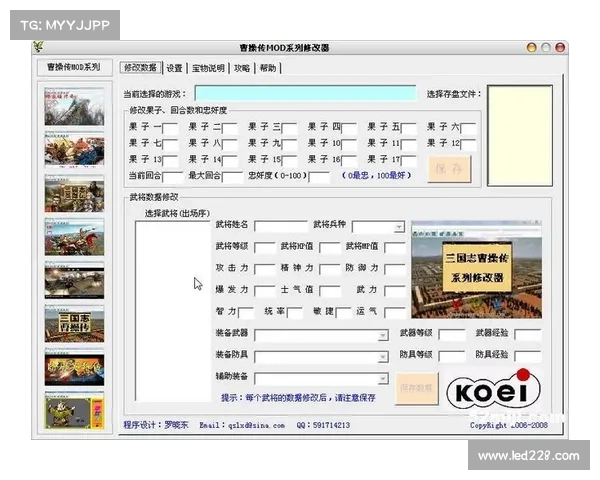600x480 pixels.
Task: Select the second game thumbnail with battle art
Action: [x=74, y=149]
